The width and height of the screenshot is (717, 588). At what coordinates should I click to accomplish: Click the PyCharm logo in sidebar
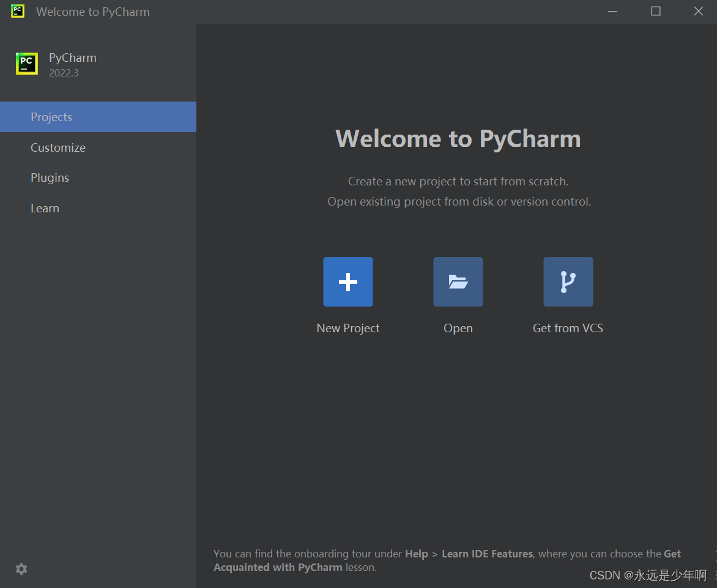(x=27, y=64)
